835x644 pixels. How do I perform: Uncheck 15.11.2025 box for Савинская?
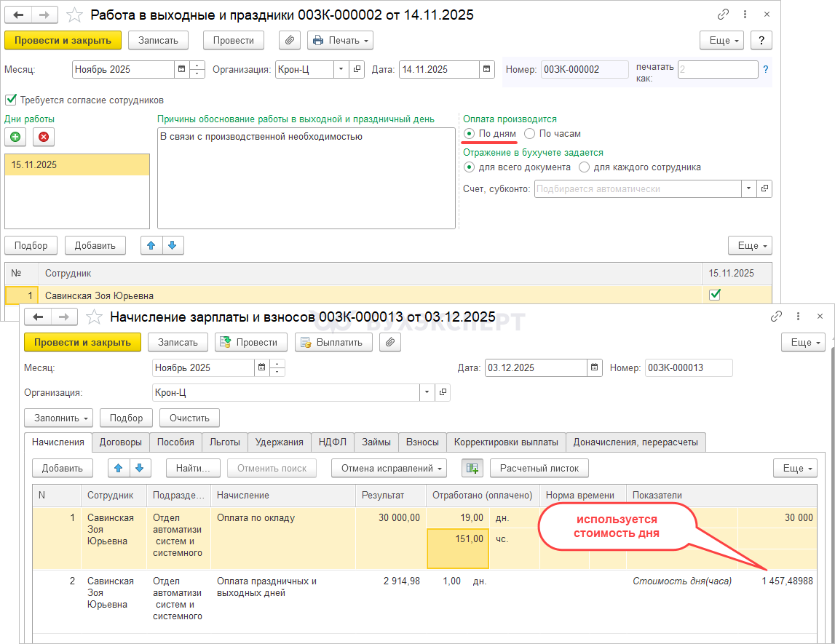715,295
